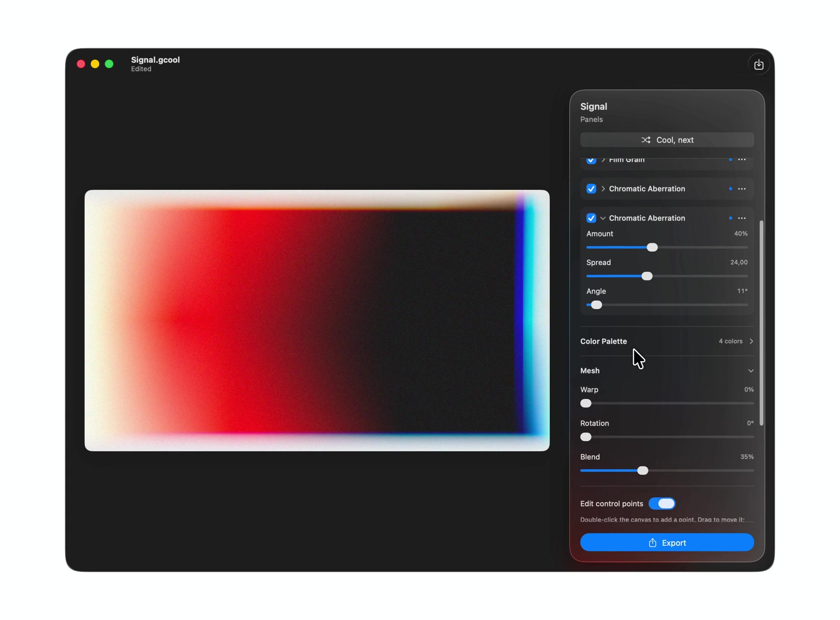Viewport: 840px width, 620px height.
Task: Expand the collapsed Chromatic Aberration chevron
Action: pyautogui.click(x=603, y=189)
